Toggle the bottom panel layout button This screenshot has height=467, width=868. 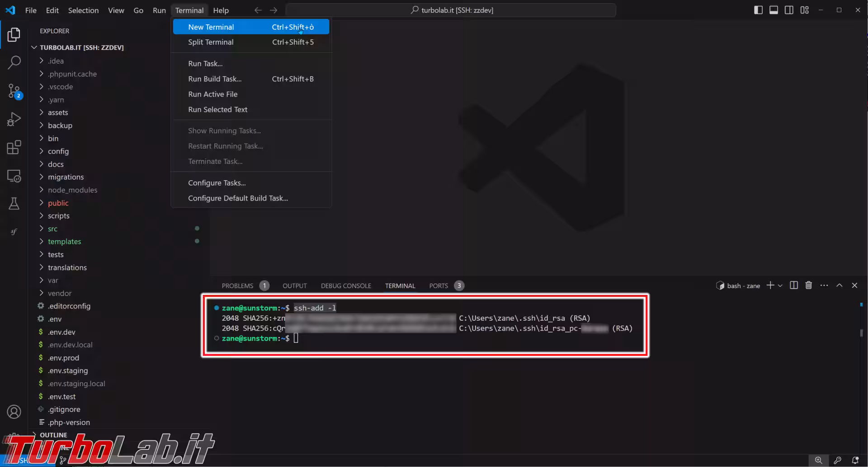click(x=774, y=10)
